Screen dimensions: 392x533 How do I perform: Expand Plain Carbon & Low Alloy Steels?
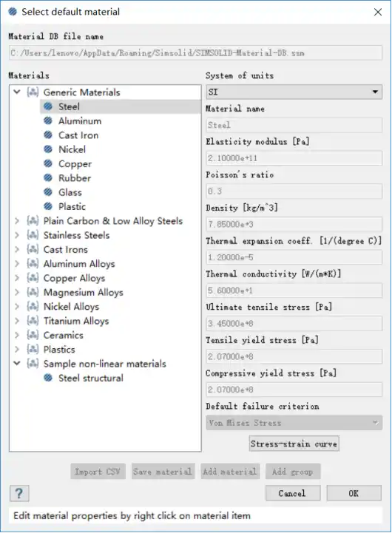pyautogui.click(x=17, y=221)
